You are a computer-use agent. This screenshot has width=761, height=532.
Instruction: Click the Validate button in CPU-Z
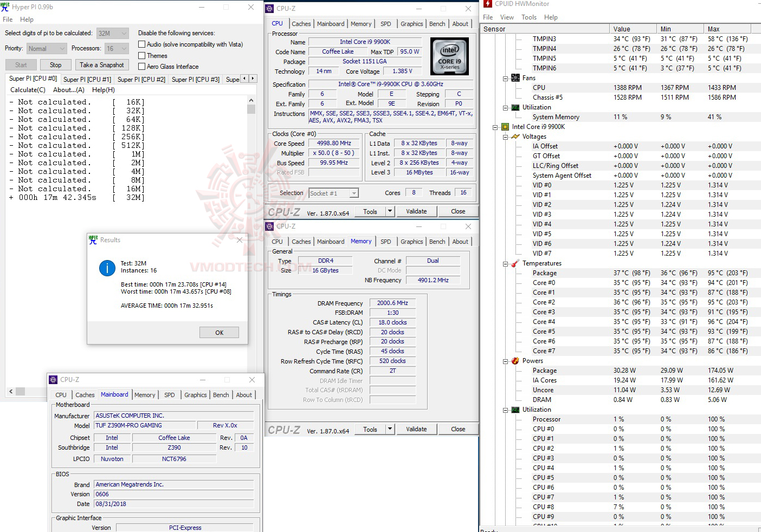click(416, 211)
